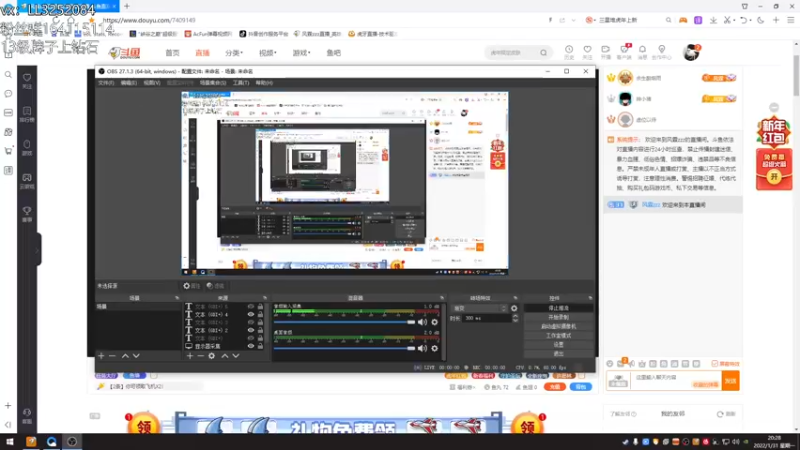The height and width of the screenshot is (450, 800).
Task: Click the Douyu page vertical scrollbar
Action: (x=796, y=77)
